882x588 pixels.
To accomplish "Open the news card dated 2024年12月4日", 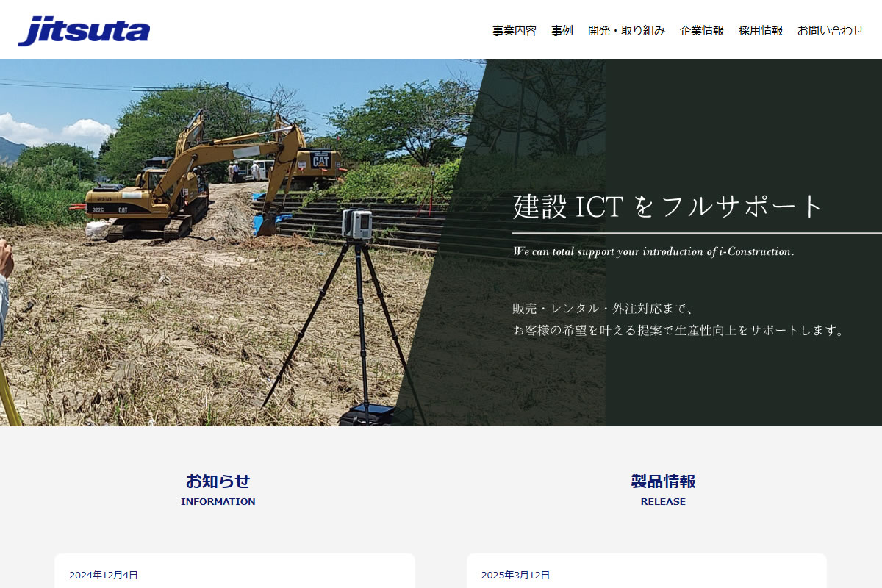I will click(x=234, y=573).
